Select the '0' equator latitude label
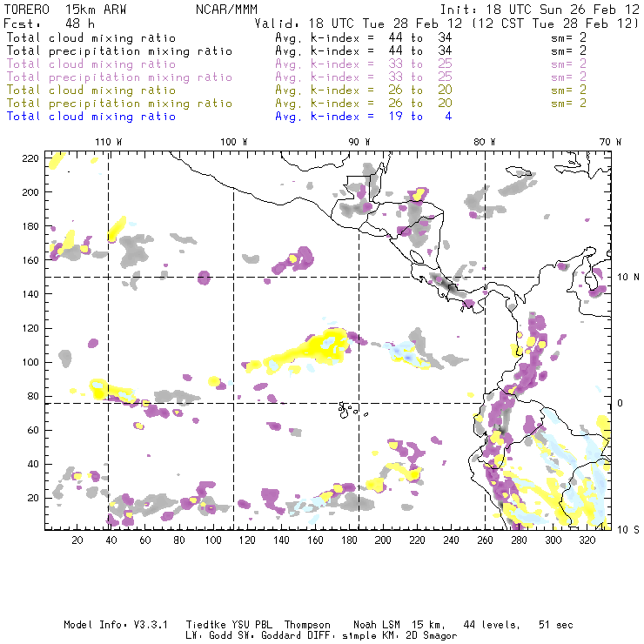This screenshot has width=644, height=644. (x=621, y=404)
